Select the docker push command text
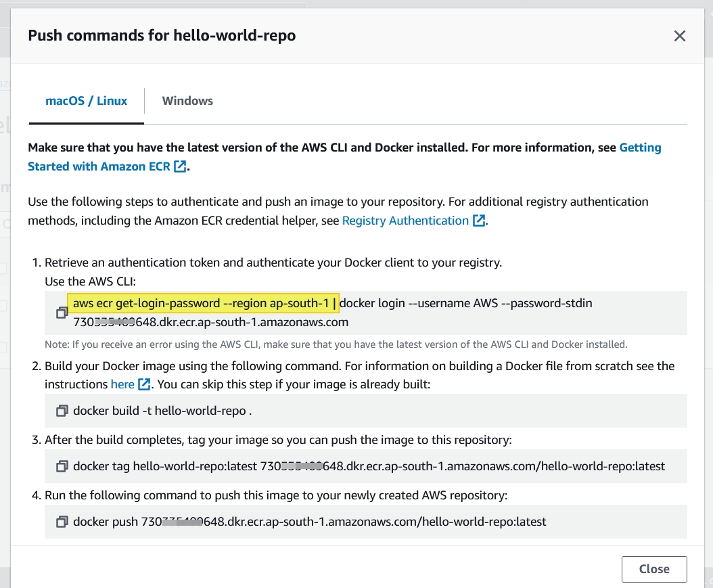Image resolution: width=713 pixels, height=588 pixels. 309,522
